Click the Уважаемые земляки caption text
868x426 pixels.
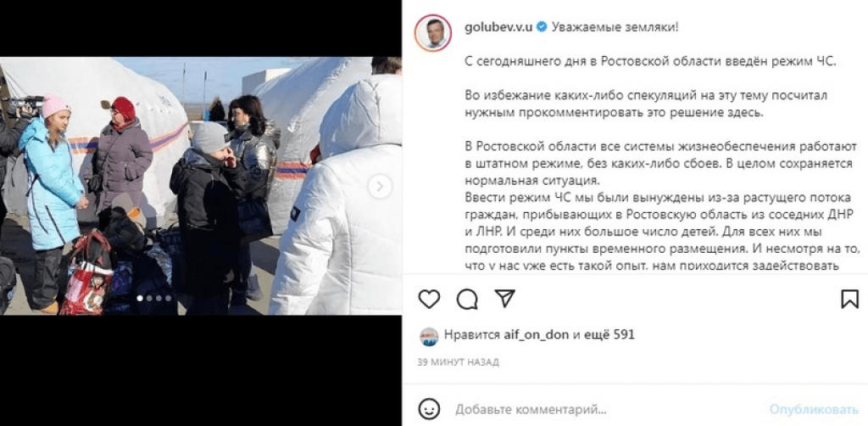tap(615, 27)
